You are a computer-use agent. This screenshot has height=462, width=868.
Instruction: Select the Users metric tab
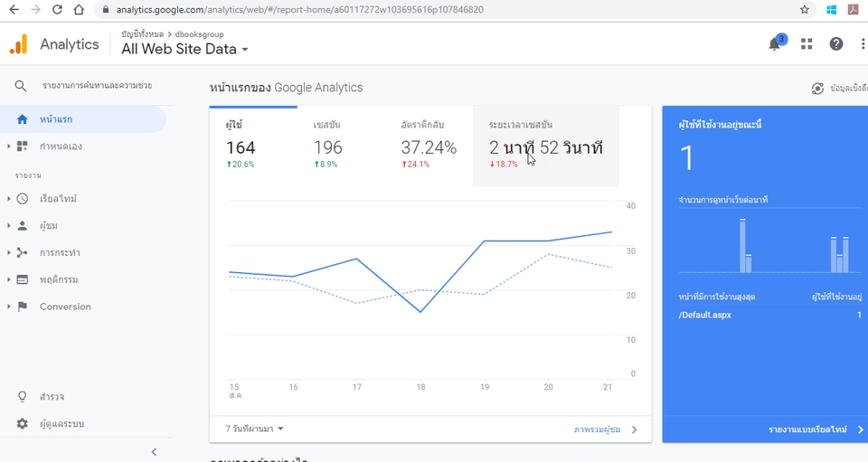coord(252,145)
